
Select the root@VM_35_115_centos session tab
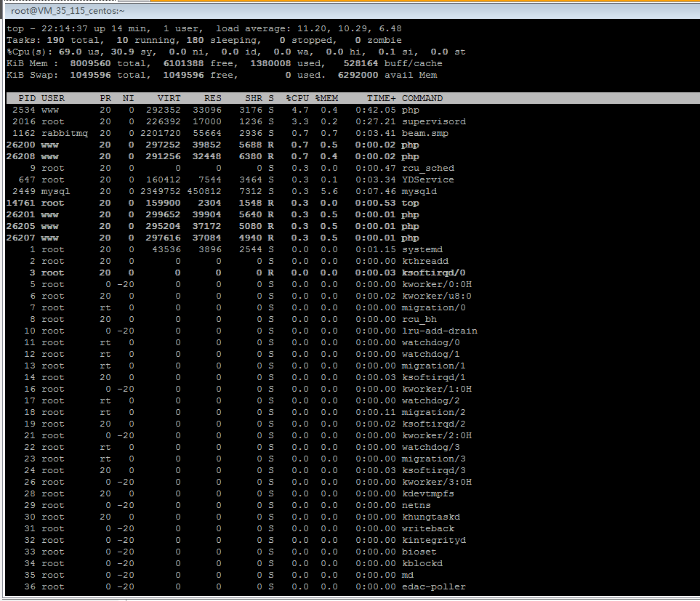68,11
